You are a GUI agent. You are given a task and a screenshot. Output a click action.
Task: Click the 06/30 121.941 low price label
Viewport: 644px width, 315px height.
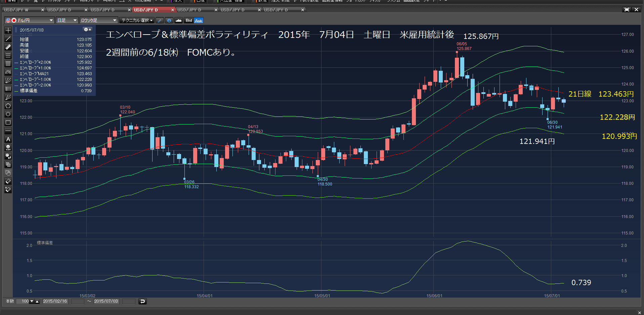click(x=555, y=125)
